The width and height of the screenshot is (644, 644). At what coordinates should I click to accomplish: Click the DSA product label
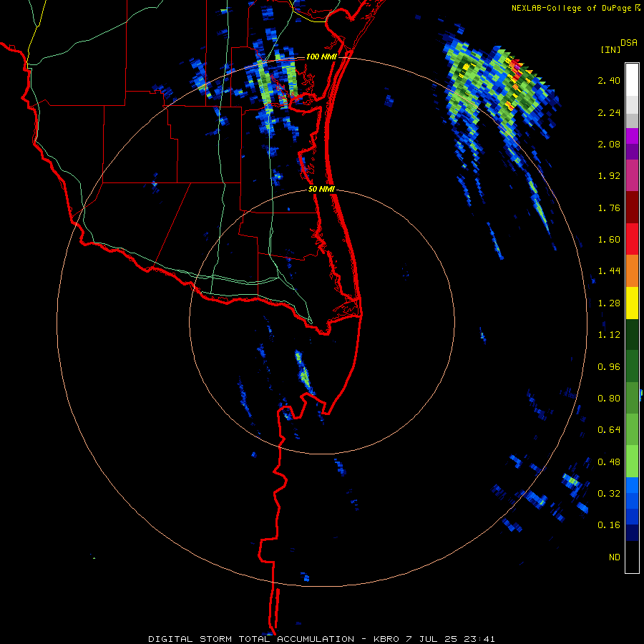629,42
